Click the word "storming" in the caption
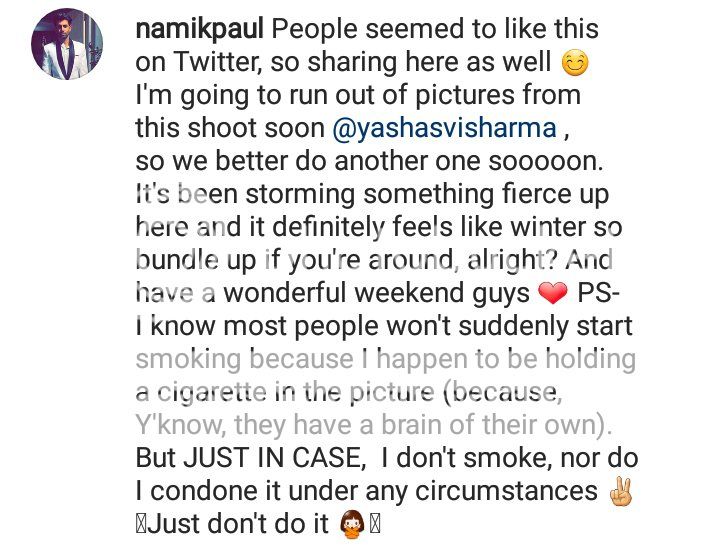 click(291, 195)
